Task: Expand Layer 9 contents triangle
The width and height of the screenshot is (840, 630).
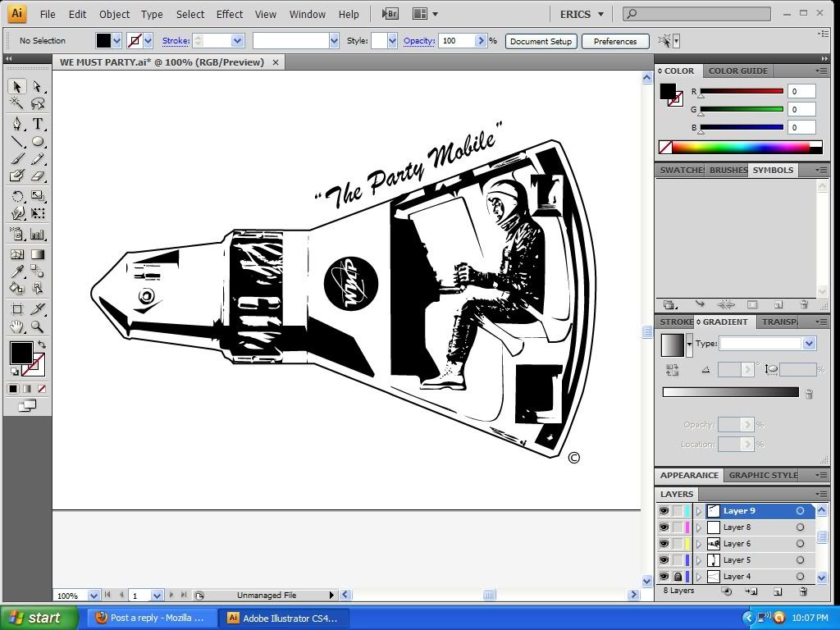Action: [699, 511]
